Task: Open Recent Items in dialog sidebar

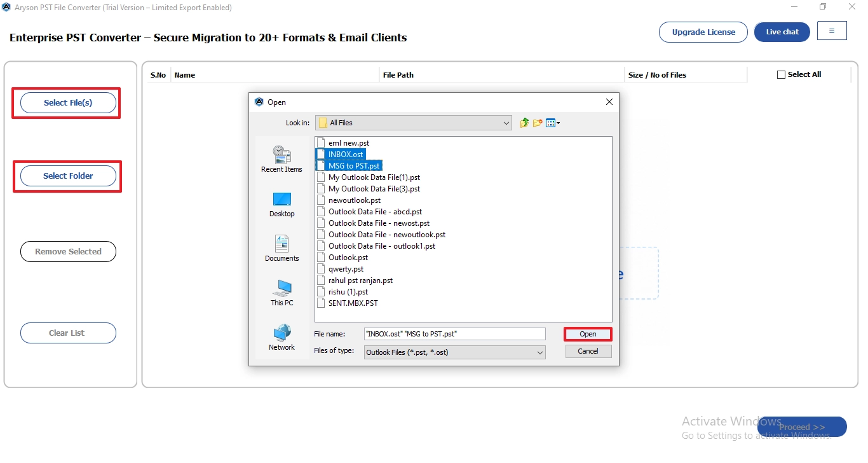Action: pos(281,159)
